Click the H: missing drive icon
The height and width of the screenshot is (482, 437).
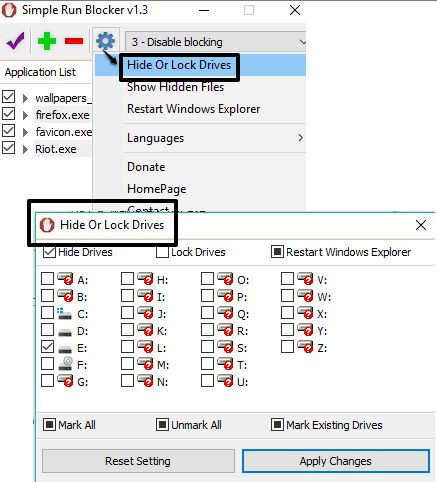point(145,279)
